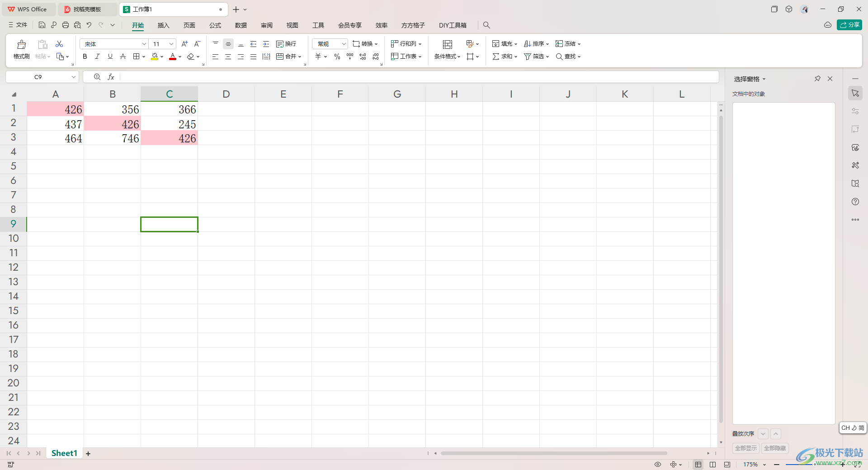Align text to top of cell
The width and height of the screenshot is (868, 470).
click(216, 44)
